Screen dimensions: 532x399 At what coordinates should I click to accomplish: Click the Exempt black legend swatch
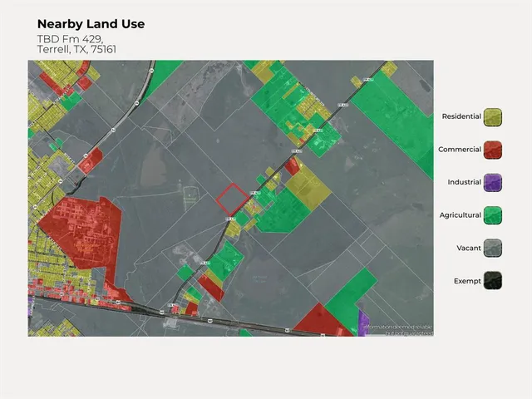(493, 281)
